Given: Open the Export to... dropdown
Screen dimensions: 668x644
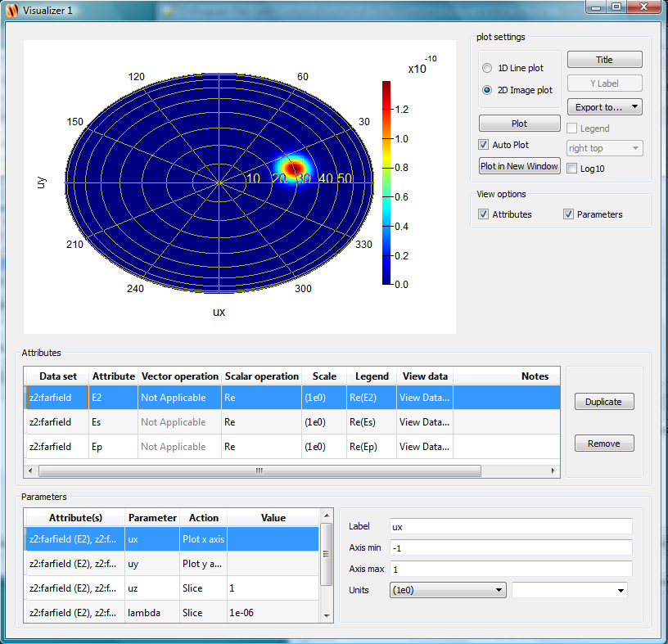Looking at the screenshot, I should [x=604, y=106].
